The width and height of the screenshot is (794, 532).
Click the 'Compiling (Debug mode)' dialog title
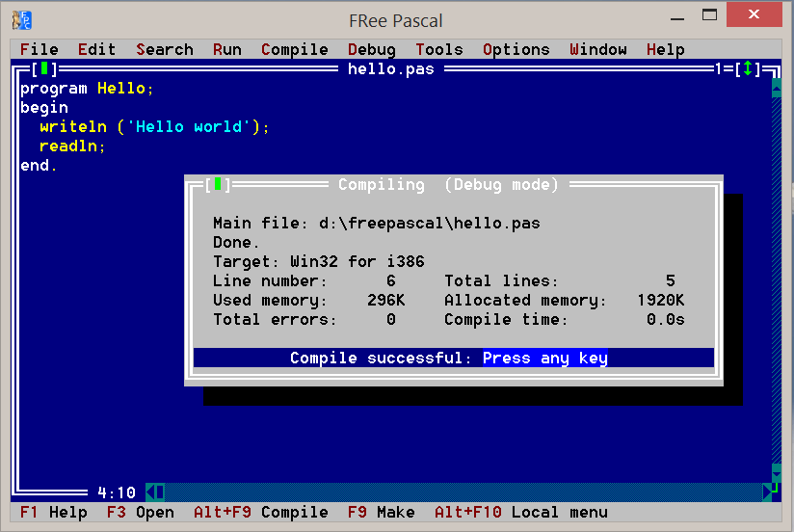coord(449,184)
